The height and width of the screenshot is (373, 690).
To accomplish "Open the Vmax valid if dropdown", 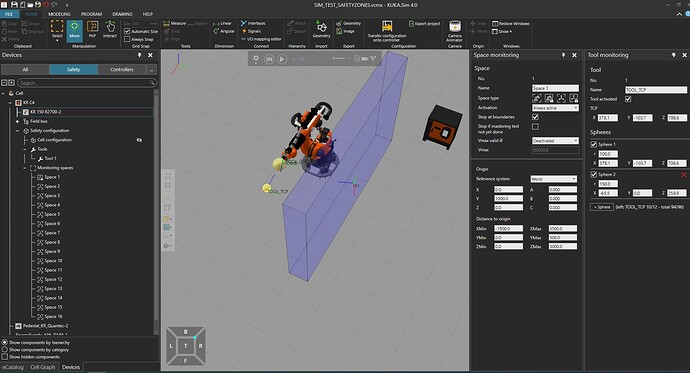I will pyautogui.click(x=555, y=141).
